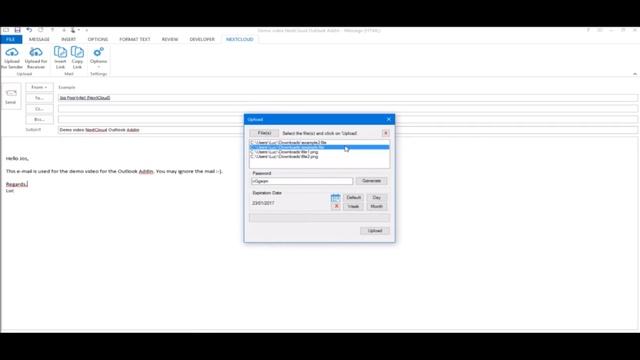The image size is (640, 360).
Task: Click the To recipients field
Action: [x=348, y=98]
